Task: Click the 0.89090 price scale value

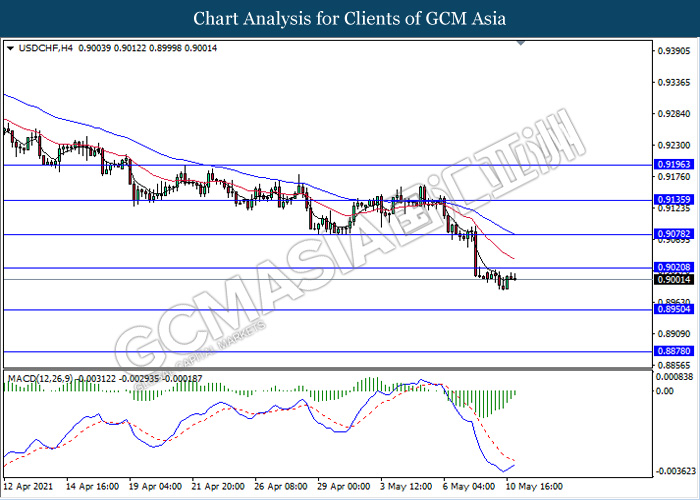Action: pyautogui.click(x=674, y=334)
